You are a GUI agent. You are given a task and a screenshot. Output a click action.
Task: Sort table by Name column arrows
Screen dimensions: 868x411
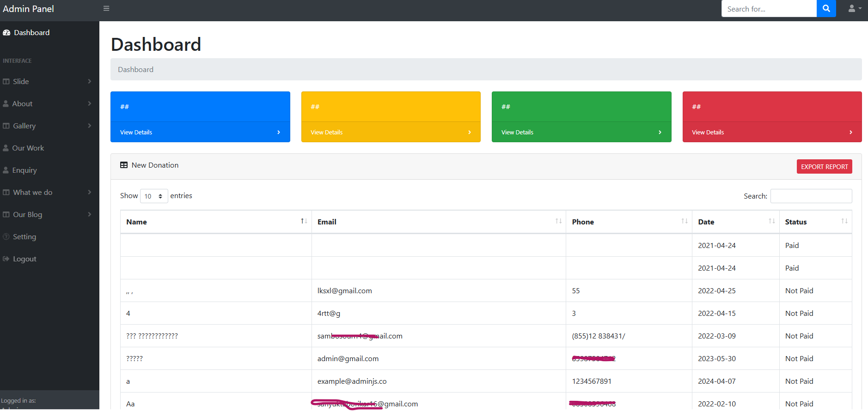tap(304, 221)
